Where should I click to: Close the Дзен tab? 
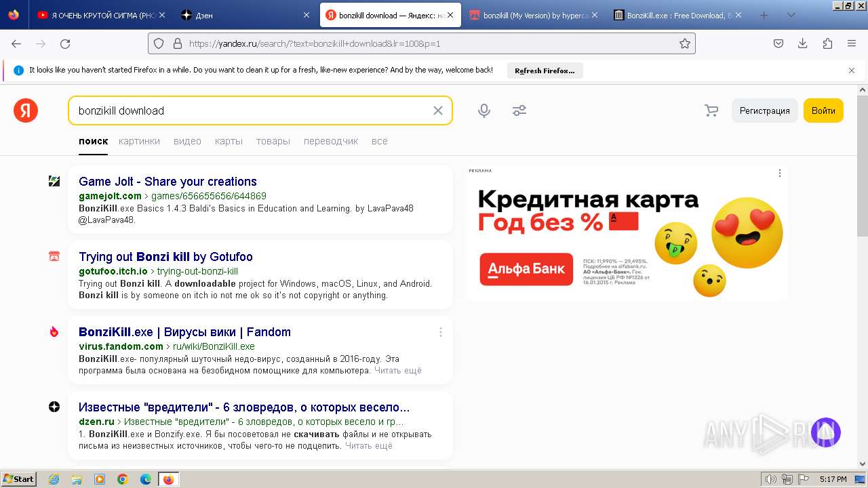307,15
